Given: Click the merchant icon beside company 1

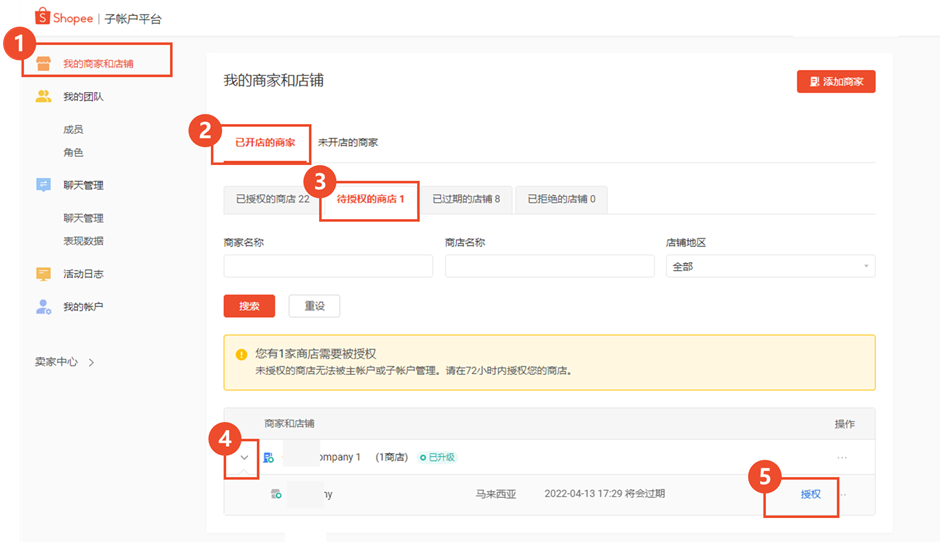Looking at the screenshot, I should pos(269,458).
